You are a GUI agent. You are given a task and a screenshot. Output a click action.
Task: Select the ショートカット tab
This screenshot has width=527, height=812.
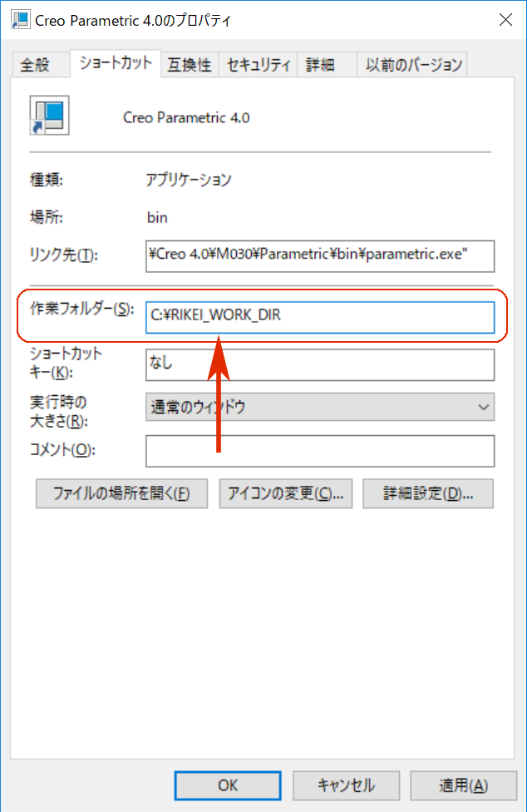116,63
